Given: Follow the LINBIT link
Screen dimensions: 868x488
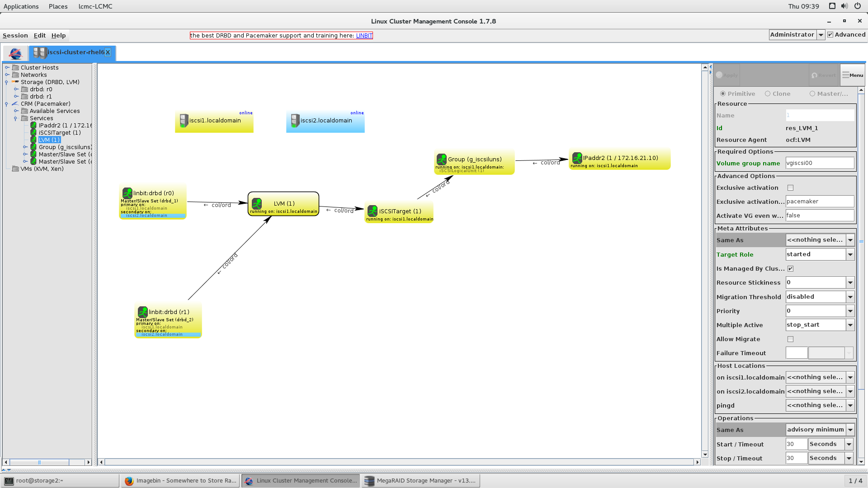Looking at the screenshot, I should point(364,35).
